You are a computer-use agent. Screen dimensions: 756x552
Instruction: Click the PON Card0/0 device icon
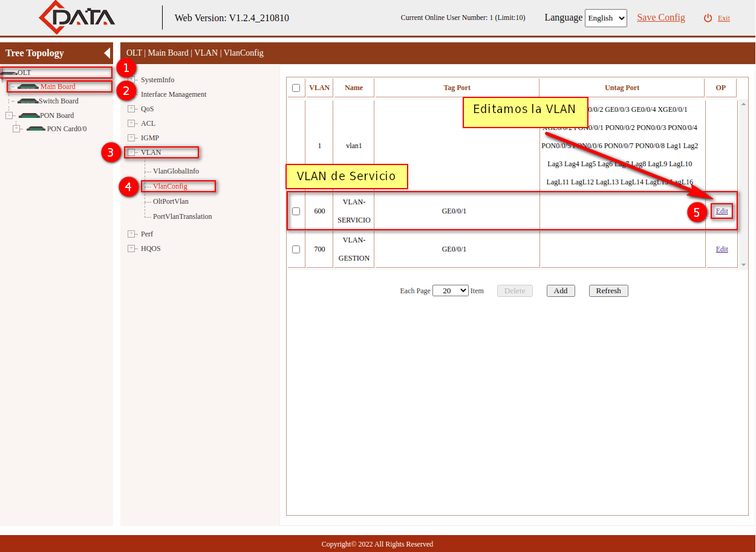tap(36, 129)
